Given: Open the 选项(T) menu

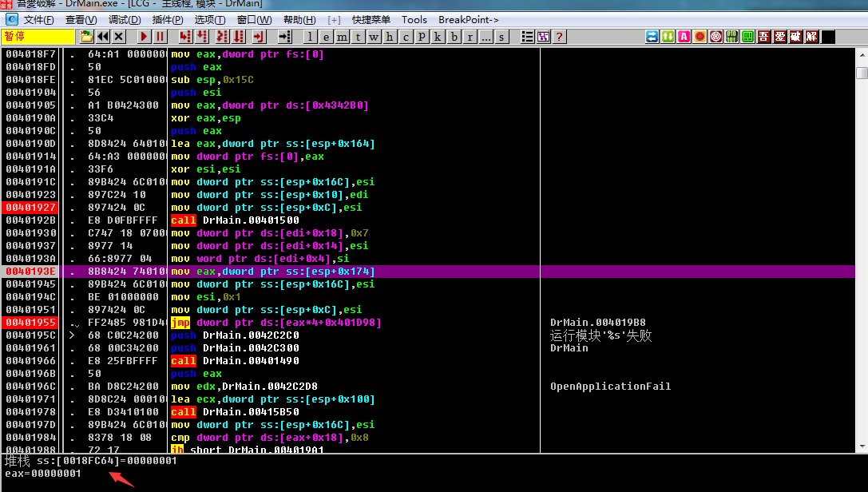Looking at the screenshot, I should pos(210,20).
